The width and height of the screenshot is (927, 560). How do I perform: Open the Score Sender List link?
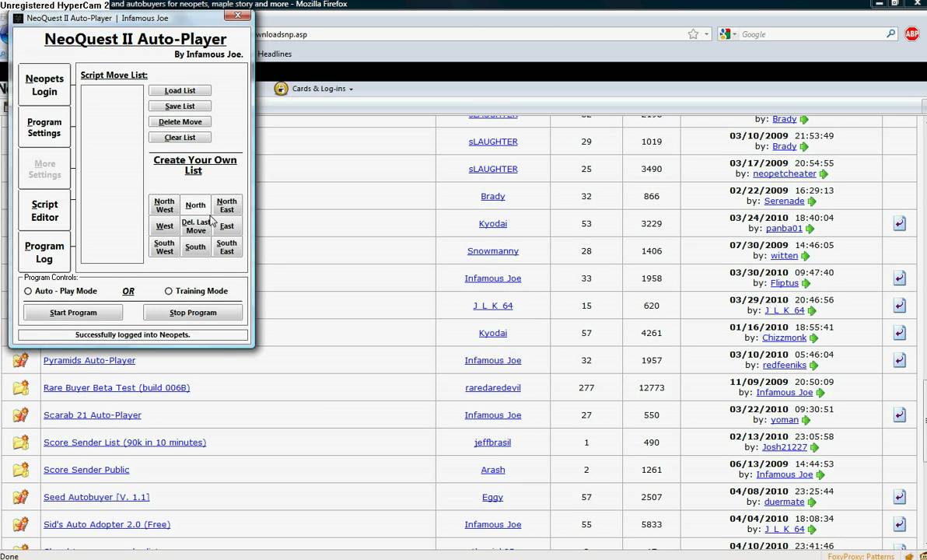pyautogui.click(x=124, y=443)
